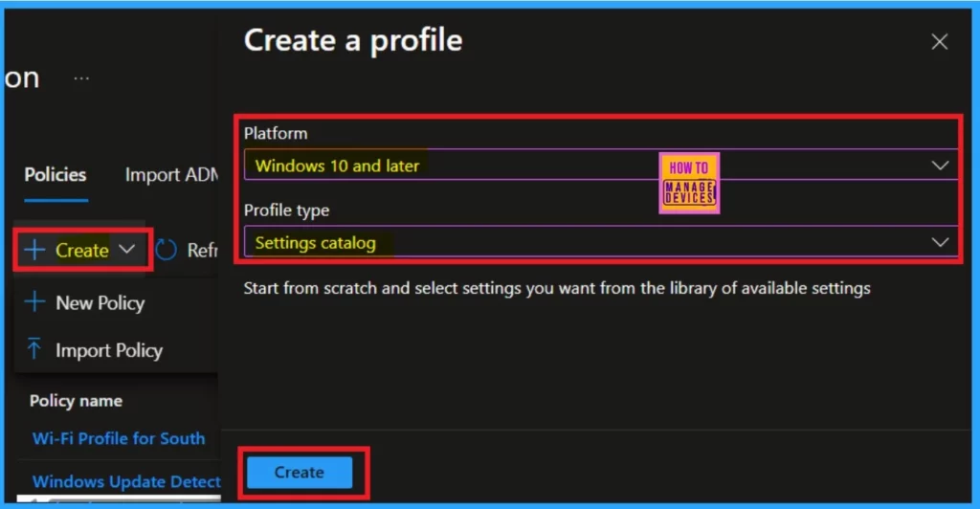980x509 pixels.
Task: Close the Create a profile pane
Action: click(940, 42)
